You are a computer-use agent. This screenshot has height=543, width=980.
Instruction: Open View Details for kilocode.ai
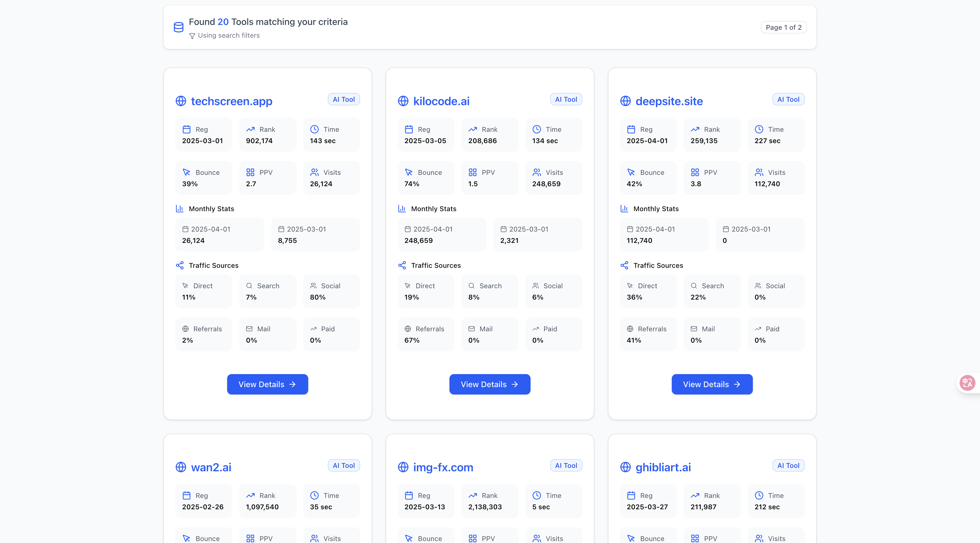(x=490, y=384)
